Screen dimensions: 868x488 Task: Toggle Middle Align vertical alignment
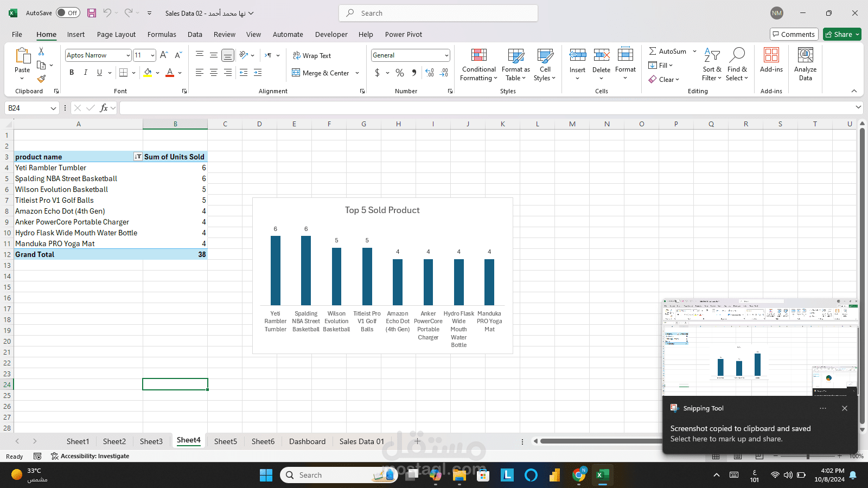click(214, 55)
